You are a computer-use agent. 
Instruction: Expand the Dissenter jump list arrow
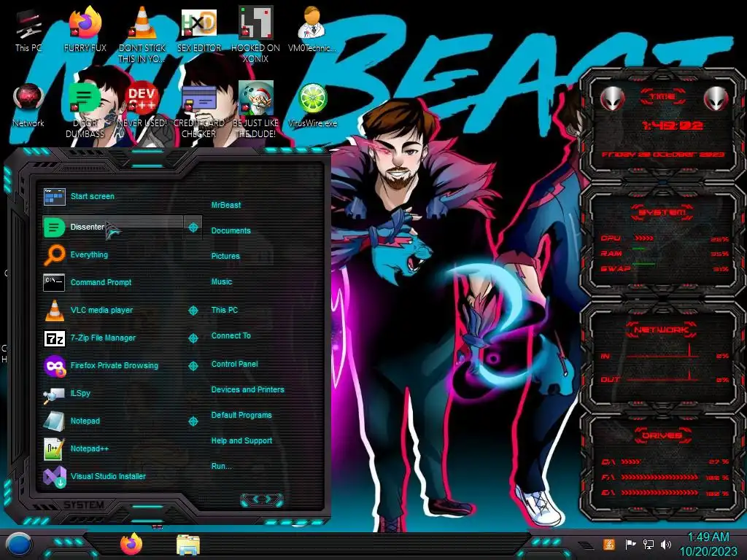pyautogui.click(x=193, y=227)
